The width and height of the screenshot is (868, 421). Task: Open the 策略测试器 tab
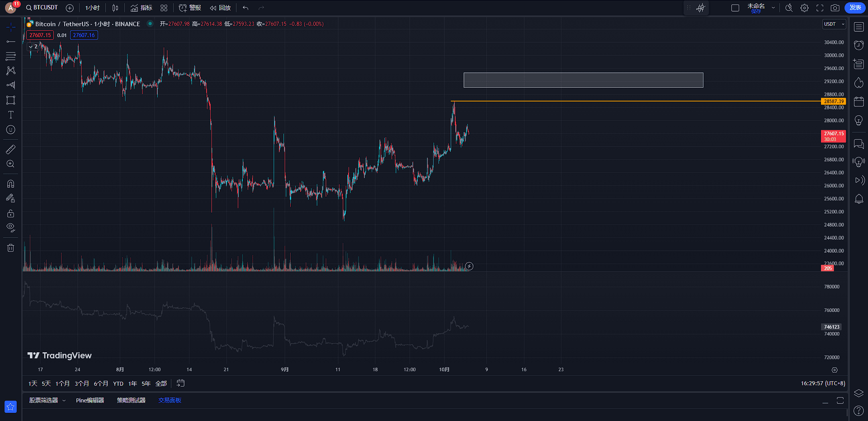pyautogui.click(x=131, y=400)
